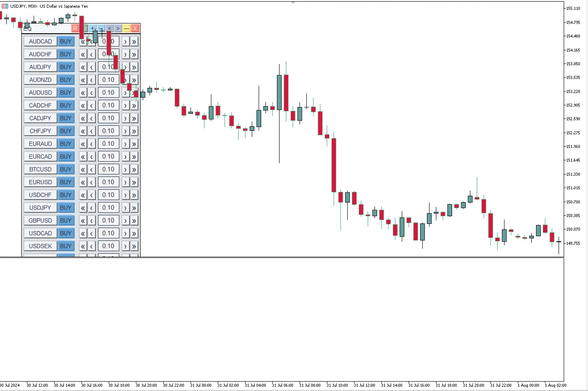Decrease AUDNZD lot with double-left arrow
Image resolution: width=588 pixels, height=391 pixels.
click(x=83, y=80)
